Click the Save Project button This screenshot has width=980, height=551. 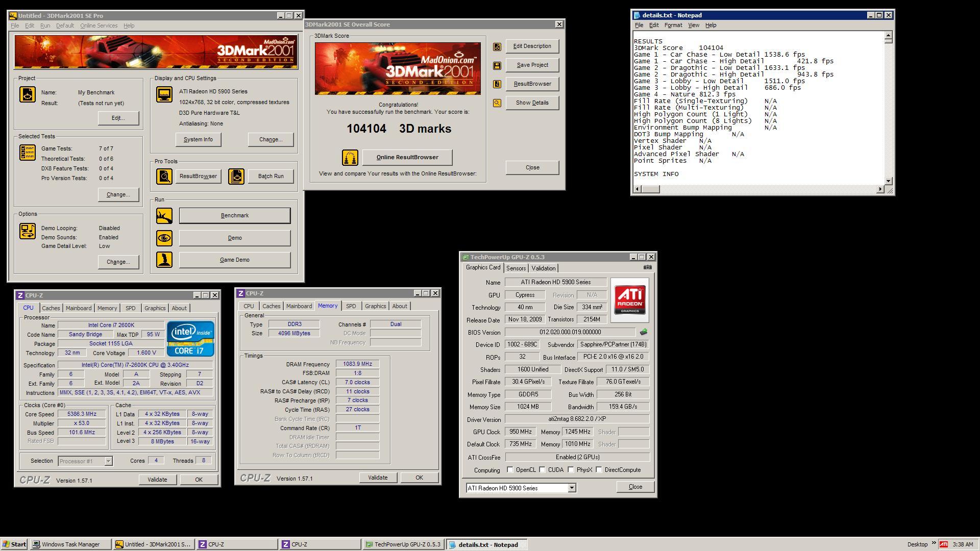tap(532, 65)
